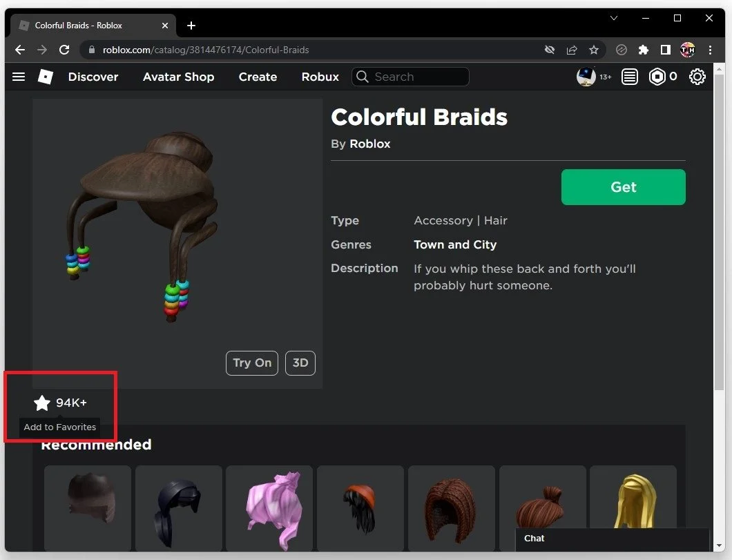Open the browser extensions puzzle icon

(644, 50)
